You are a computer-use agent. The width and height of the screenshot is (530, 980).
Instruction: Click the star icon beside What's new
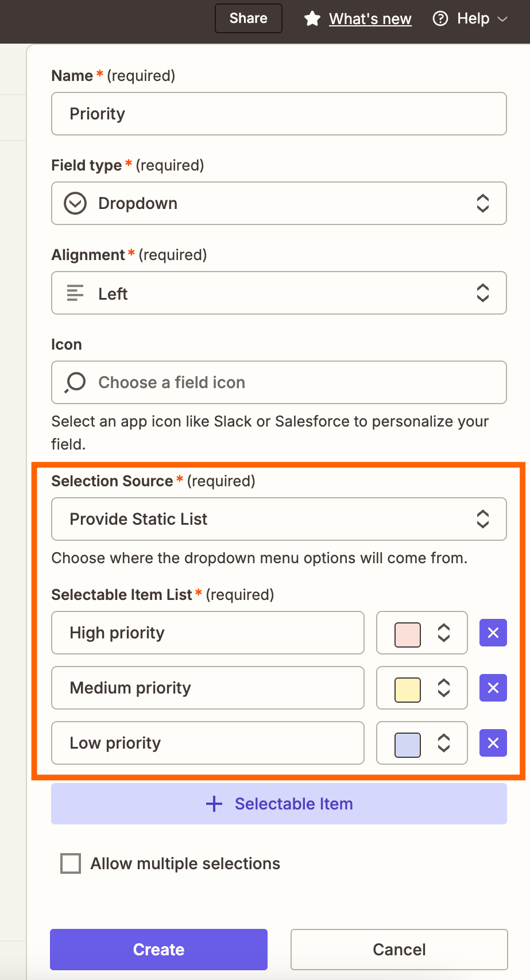click(x=312, y=19)
